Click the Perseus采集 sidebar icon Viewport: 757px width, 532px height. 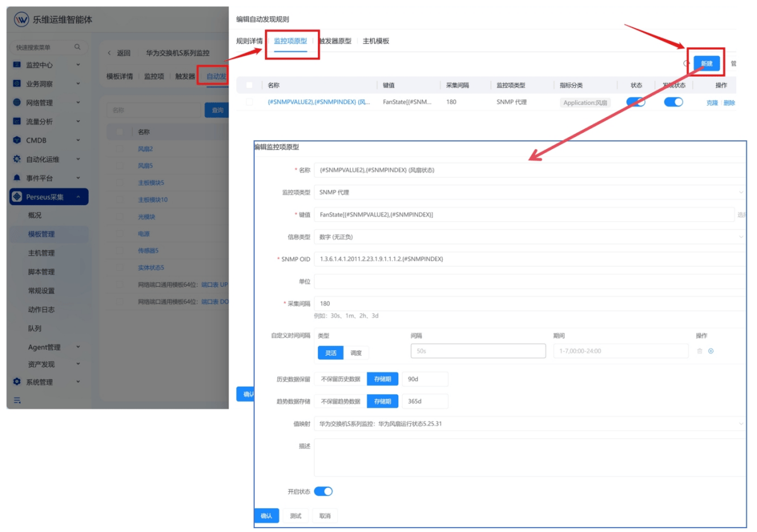tap(18, 197)
